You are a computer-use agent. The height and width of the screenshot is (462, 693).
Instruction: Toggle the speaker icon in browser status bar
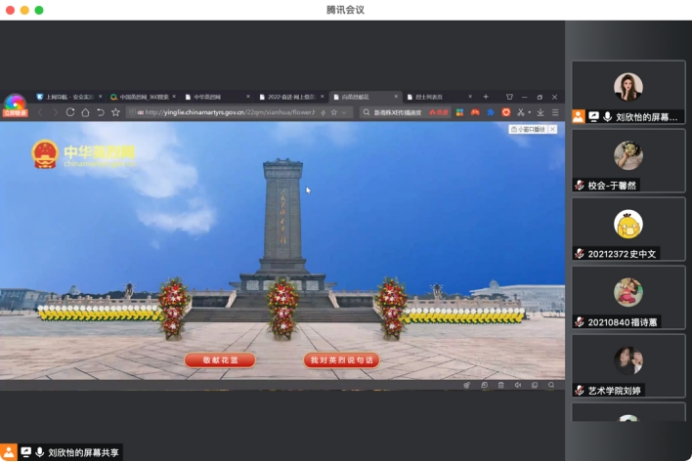coord(516,385)
